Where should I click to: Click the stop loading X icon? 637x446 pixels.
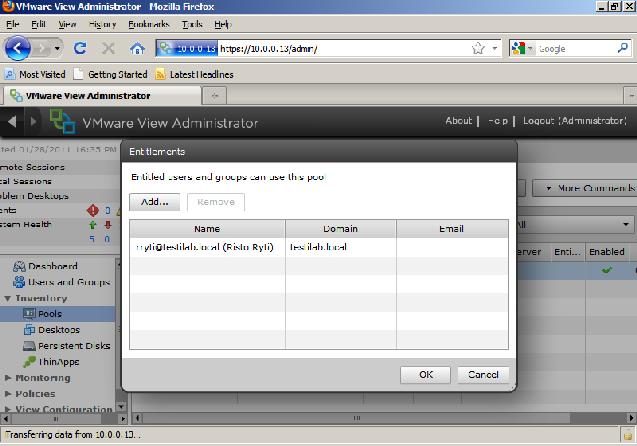(x=108, y=48)
